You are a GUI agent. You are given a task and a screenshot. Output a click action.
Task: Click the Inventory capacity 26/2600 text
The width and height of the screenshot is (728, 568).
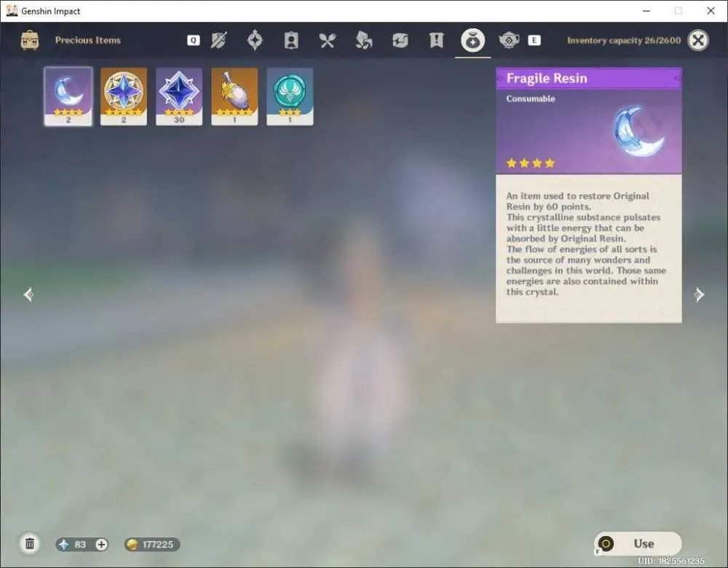(x=624, y=40)
